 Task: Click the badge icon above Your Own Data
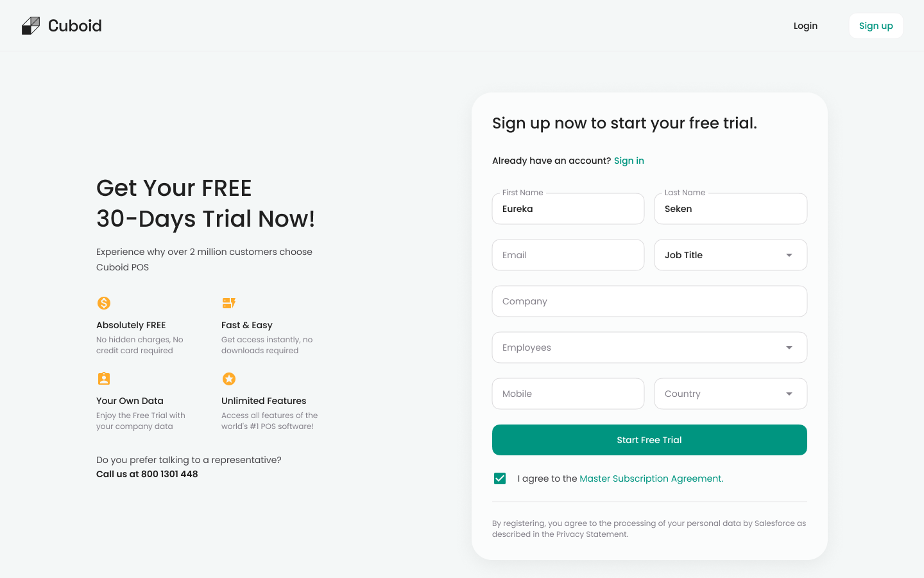[104, 378]
